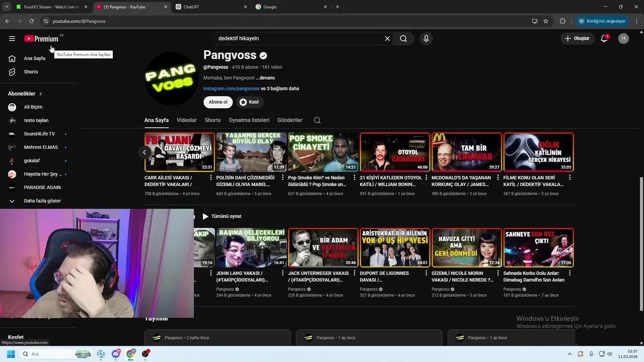The height and width of the screenshot is (362, 644).
Task: Click the previous carousel arrow button
Action: coord(144,152)
